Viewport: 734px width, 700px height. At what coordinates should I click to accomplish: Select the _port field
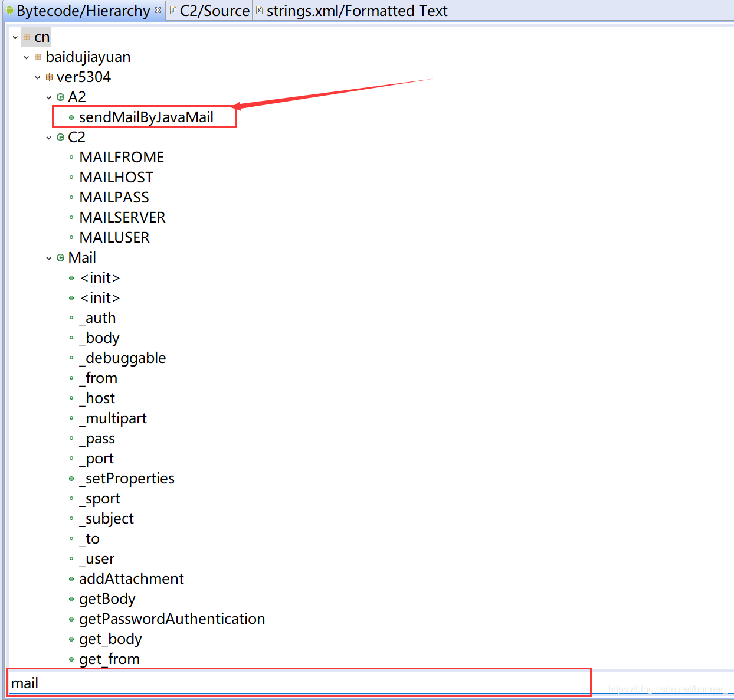coord(96,458)
